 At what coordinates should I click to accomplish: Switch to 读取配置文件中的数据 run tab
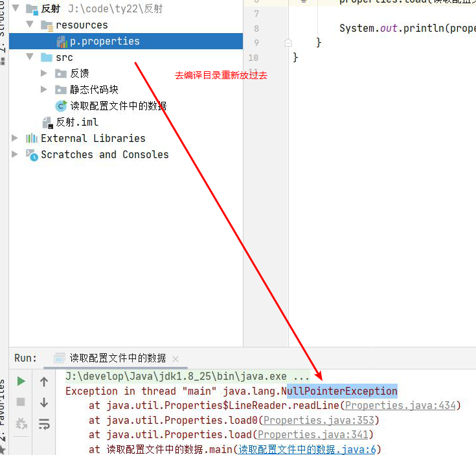pyautogui.click(x=117, y=358)
